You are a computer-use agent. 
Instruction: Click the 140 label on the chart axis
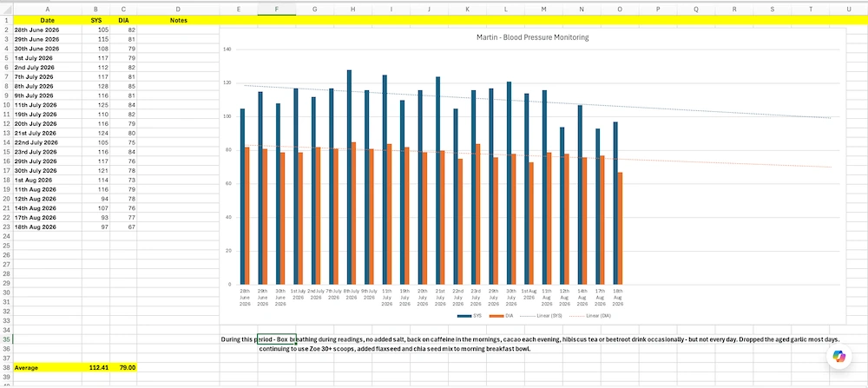227,49
